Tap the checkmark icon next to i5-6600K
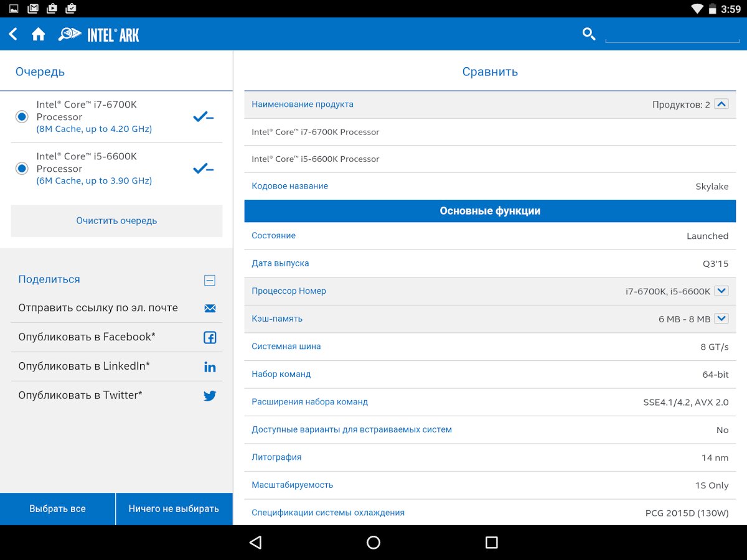Viewport: 747px width, 560px height. pyautogui.click(x=204, y=169)
